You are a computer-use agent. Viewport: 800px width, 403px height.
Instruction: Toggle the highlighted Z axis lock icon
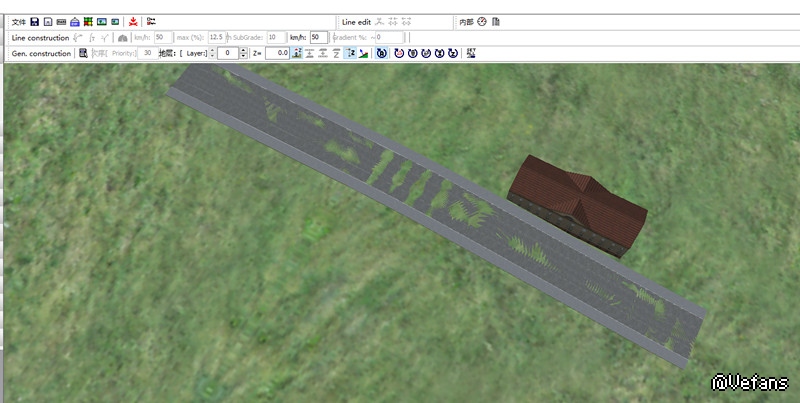pos(350,53)
